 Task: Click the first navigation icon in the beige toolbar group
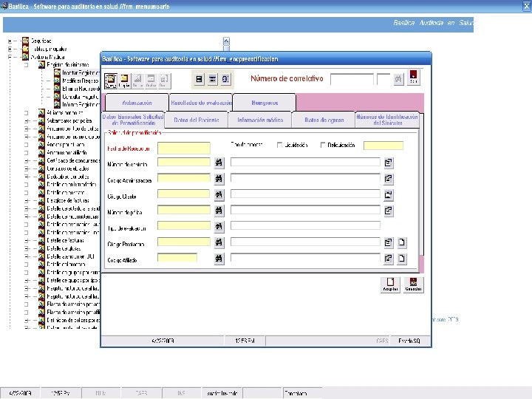[199, 79]
